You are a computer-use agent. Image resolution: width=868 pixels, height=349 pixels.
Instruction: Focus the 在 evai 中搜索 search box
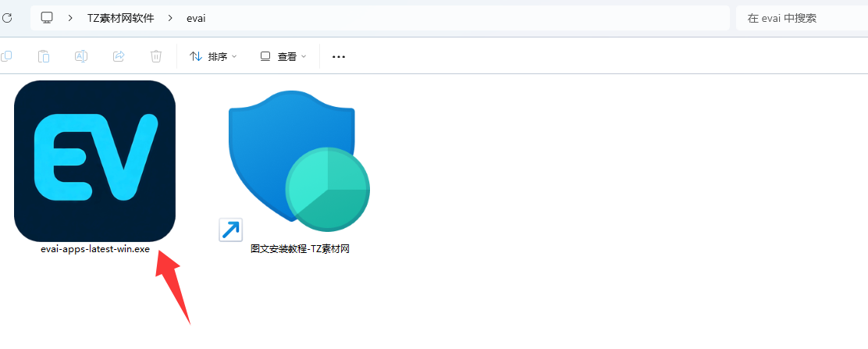[x=802, y=18]
